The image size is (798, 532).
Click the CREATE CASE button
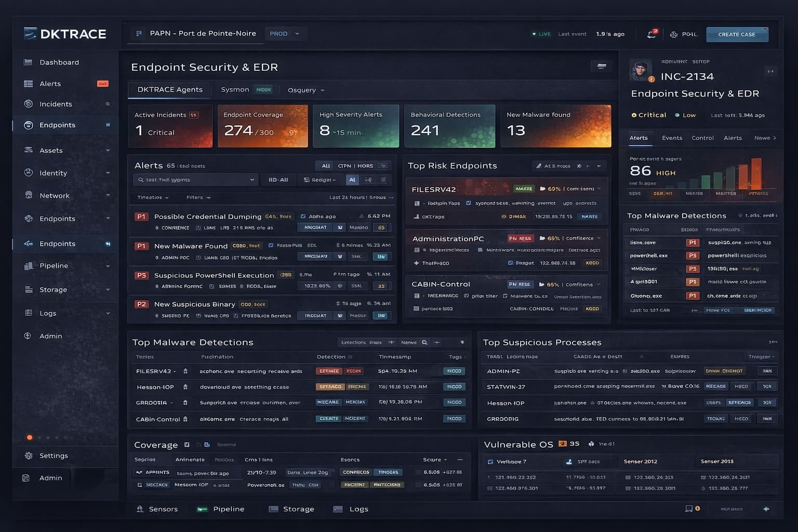point(737,34)
